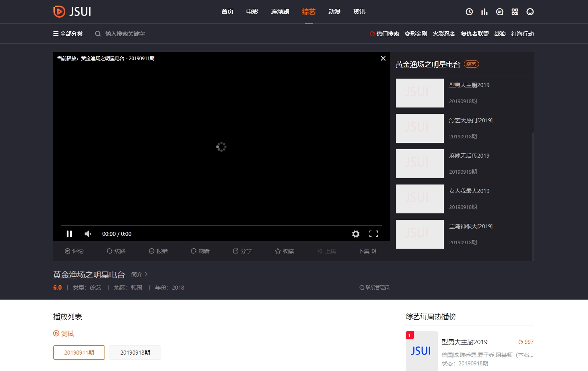Switch to the 电影 tab

(252, 12)
